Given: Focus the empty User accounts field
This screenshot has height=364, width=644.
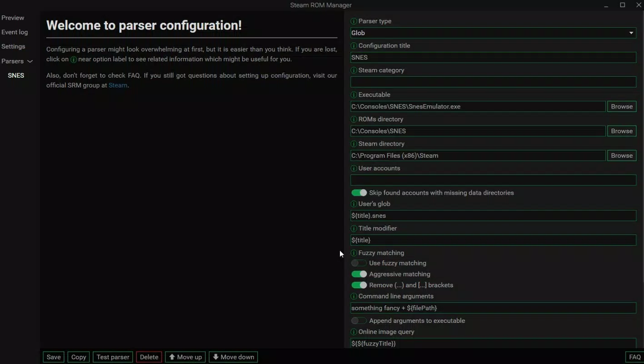Looking at the screenshot, I should coord(493,180).
